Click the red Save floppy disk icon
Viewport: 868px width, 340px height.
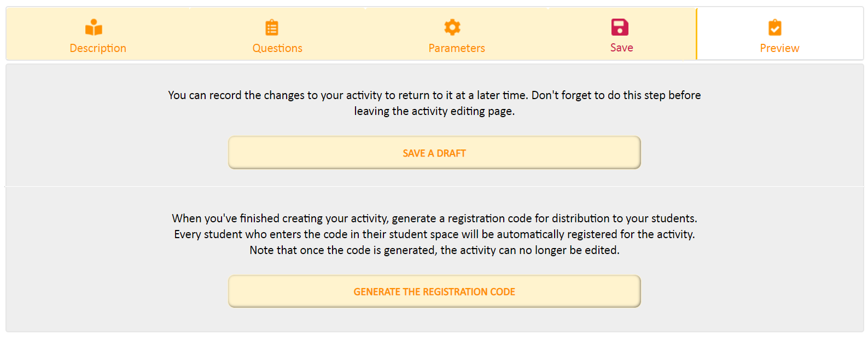pos(620,27)
